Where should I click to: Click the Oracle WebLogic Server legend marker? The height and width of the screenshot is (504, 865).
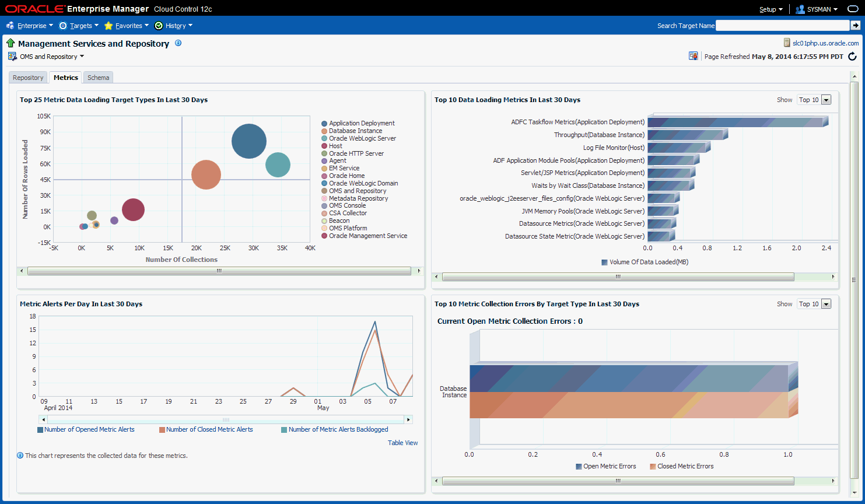[324, 139]
